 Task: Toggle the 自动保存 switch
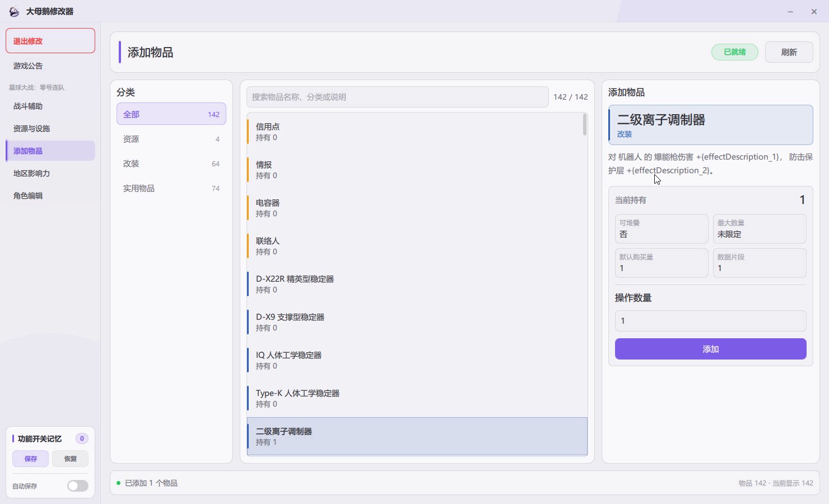click(x=78, y=486)
